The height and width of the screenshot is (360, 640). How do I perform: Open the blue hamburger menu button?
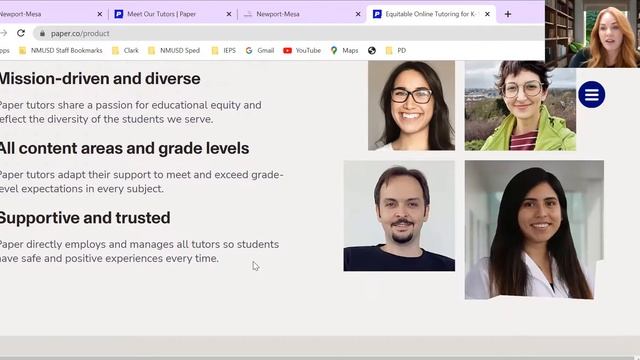(591, 95)
